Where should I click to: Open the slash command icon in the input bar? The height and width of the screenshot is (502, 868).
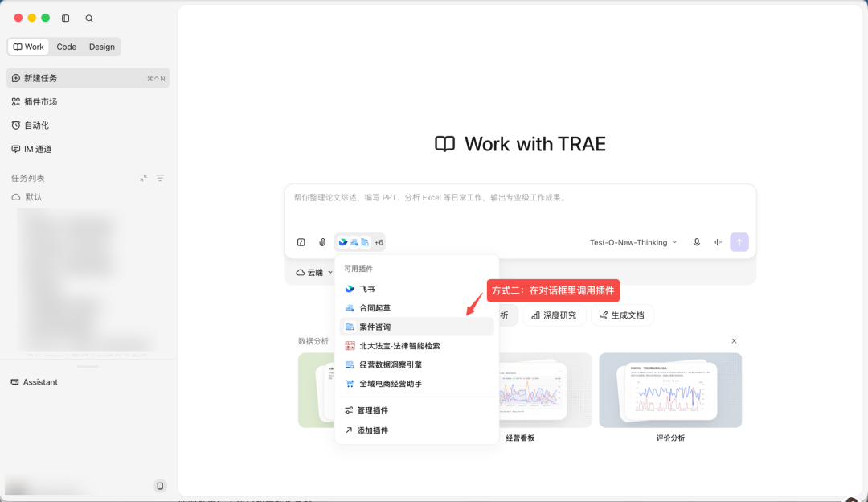[x=301, y=242]
